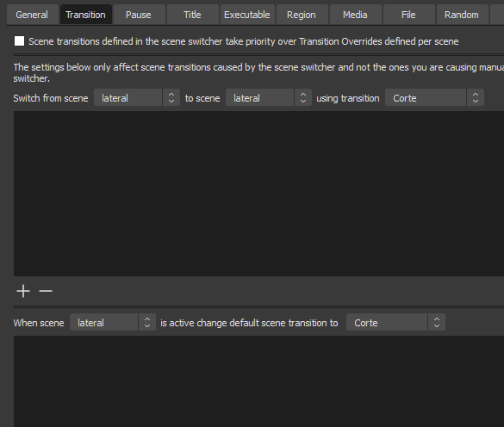Image resolution: width=504 pixels, height=427 pixels.
Task: Remove scene transition with minus icon
Action: point(46,291)
